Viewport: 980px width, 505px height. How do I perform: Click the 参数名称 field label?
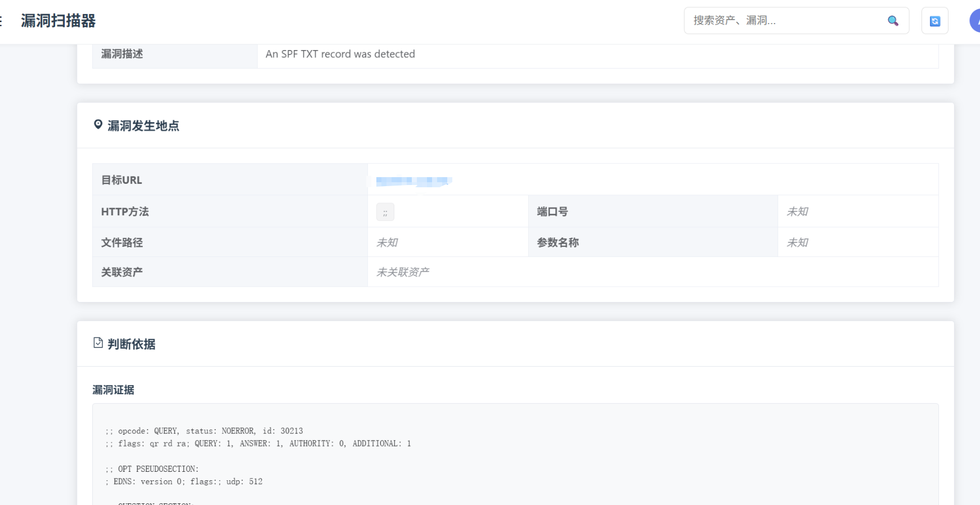pos(558,242)
